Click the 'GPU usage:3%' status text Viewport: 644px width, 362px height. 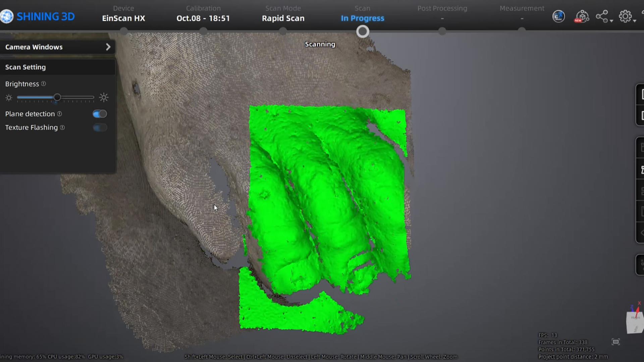(x=106, y=357)
